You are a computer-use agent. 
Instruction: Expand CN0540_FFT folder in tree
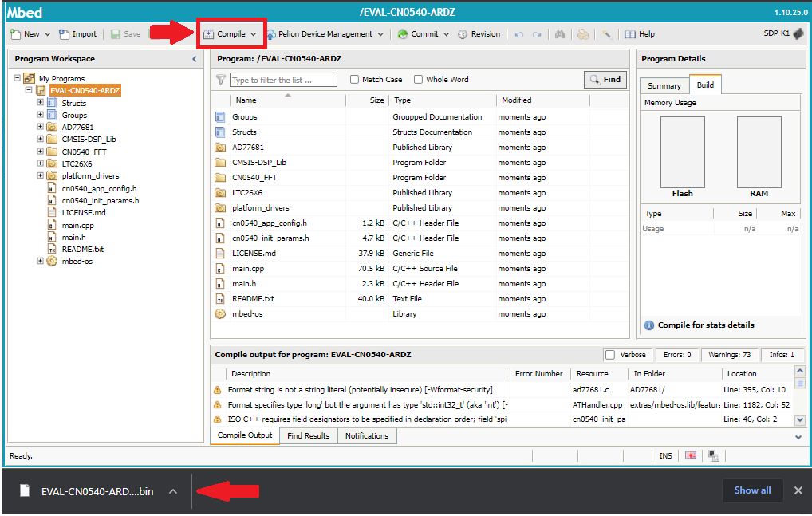pos(40,151)
